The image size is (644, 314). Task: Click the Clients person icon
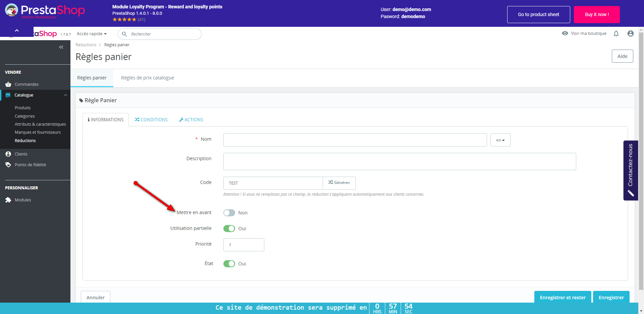pos(8,154)
